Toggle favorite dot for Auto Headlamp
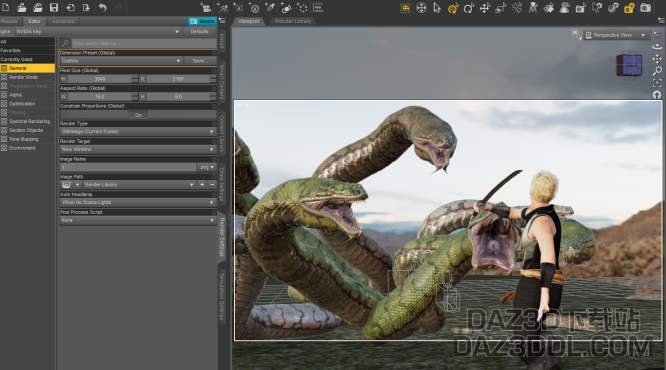The width and height of the screenshot is (666, 370). [x=214, y=195]
